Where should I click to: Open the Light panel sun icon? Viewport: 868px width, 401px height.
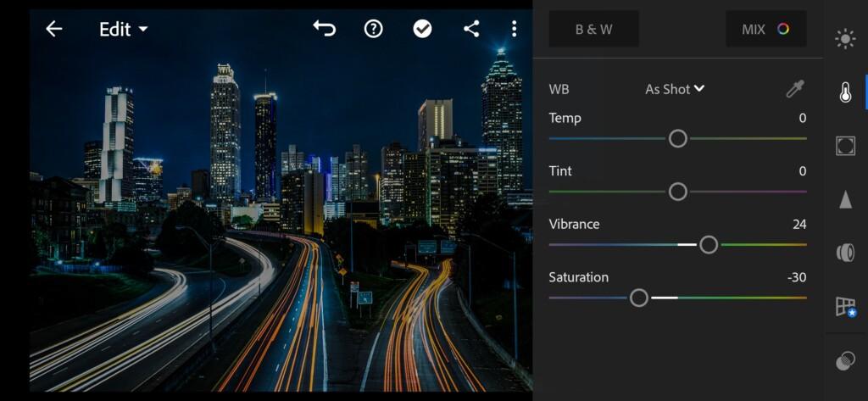click(x=845, y=39)
